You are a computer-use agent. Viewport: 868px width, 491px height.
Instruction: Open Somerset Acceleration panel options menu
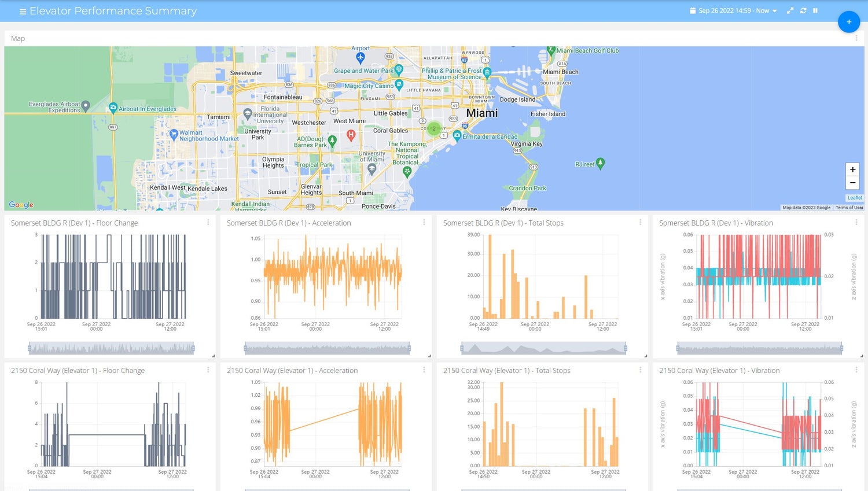424,223
